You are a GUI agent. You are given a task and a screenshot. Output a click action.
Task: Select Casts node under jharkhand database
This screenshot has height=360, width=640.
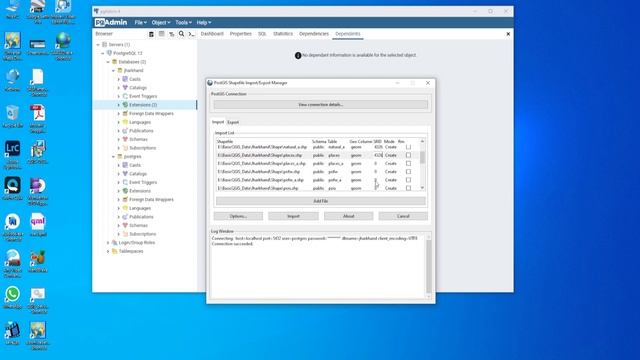pyautogui.click(x=135, y=79)
